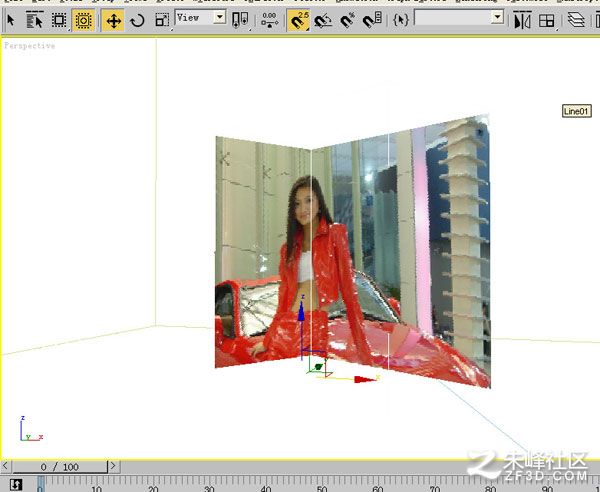The image size is (600, 492).
Task: Click the red X-axis gizmo arrow
Action: pos(365,379)
